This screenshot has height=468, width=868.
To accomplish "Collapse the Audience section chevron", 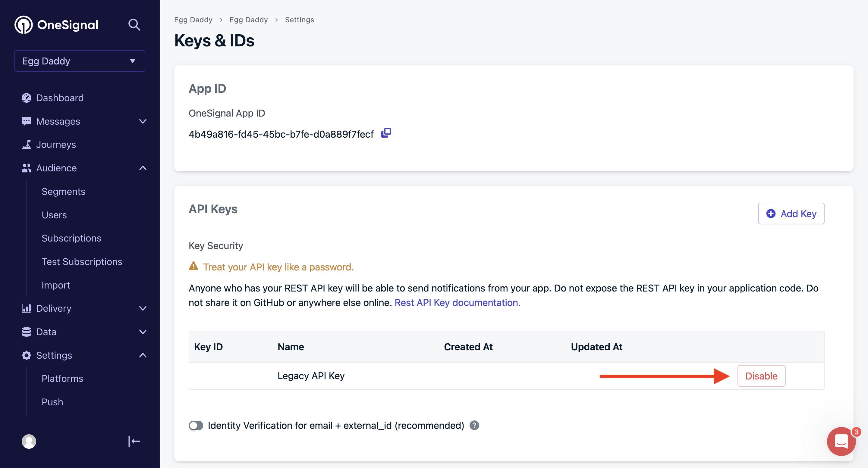I will (x=143, y=168).
